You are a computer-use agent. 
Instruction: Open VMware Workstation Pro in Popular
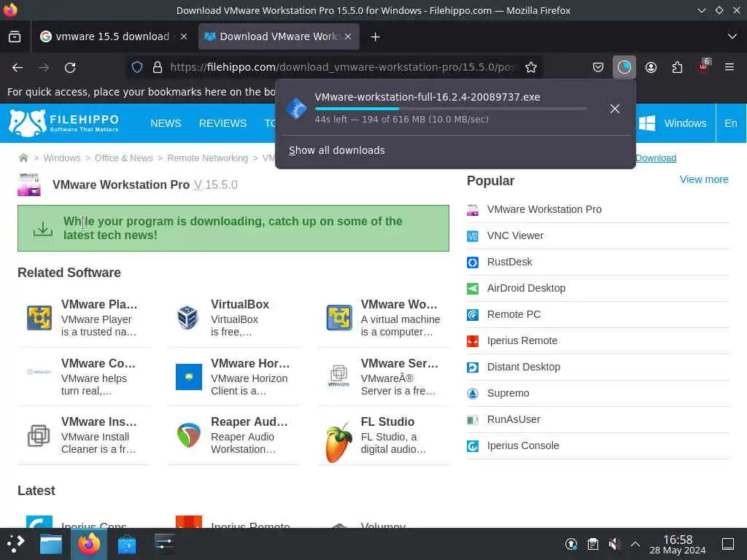(543, 209)
